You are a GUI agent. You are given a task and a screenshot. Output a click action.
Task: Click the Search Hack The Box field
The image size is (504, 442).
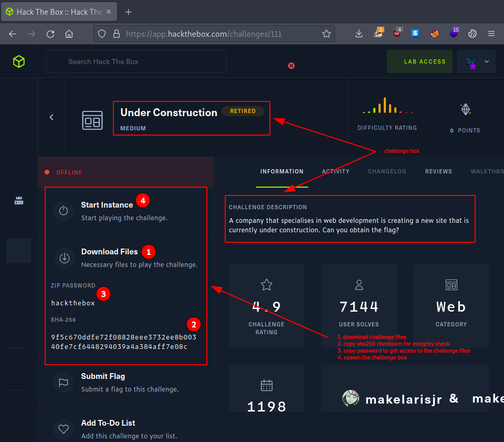[x=136, y=61]
